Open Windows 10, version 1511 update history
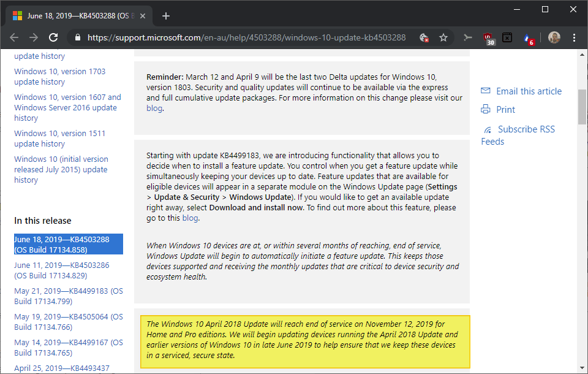This screenshot has height=374, width=588. pos(59,139)
